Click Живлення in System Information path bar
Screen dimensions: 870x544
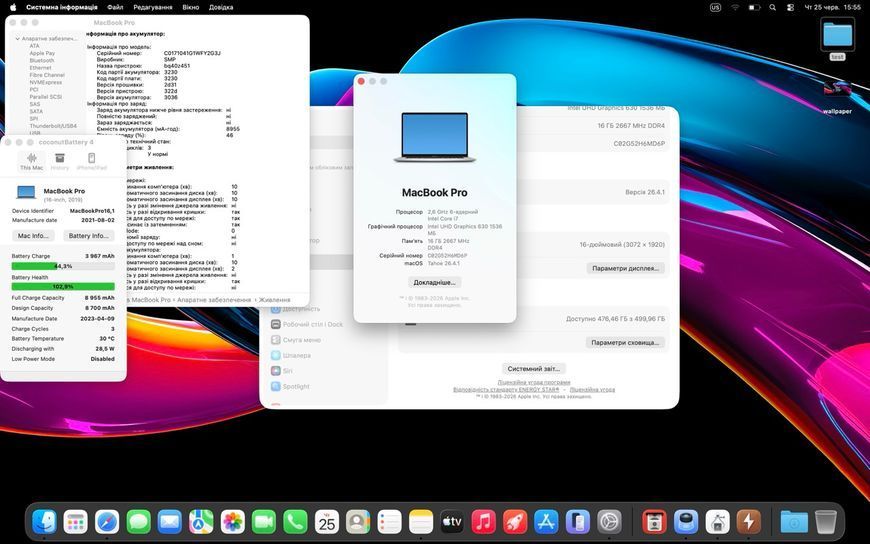274,300
